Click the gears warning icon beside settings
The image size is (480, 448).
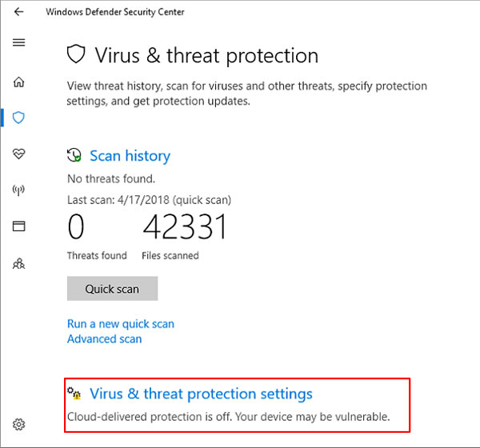point(74,393)
